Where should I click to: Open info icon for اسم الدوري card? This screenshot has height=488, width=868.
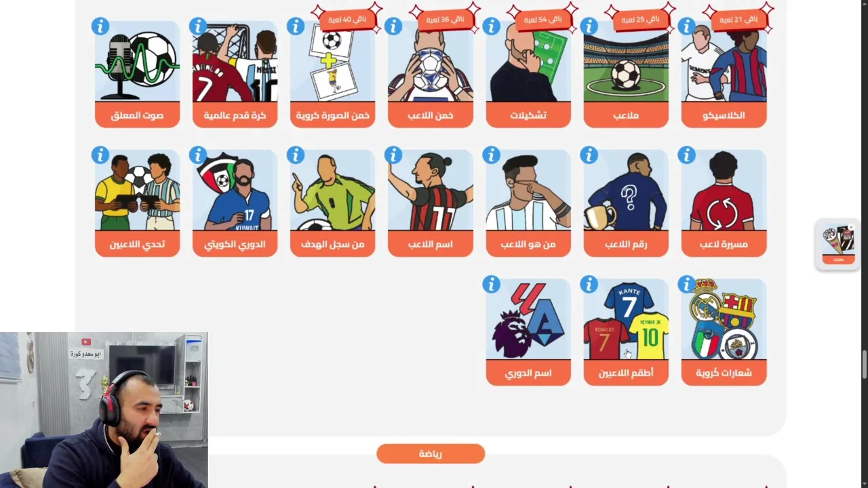point(491,284)
